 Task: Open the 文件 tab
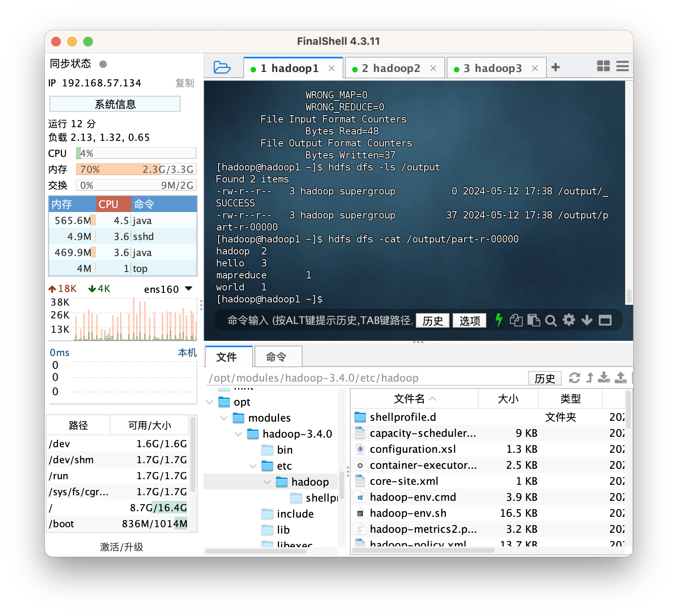[229, 357]
